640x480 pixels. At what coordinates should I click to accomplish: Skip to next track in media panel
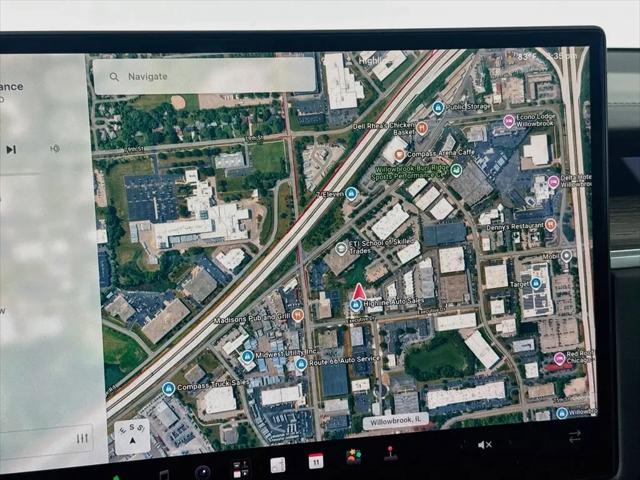(11, 150)
